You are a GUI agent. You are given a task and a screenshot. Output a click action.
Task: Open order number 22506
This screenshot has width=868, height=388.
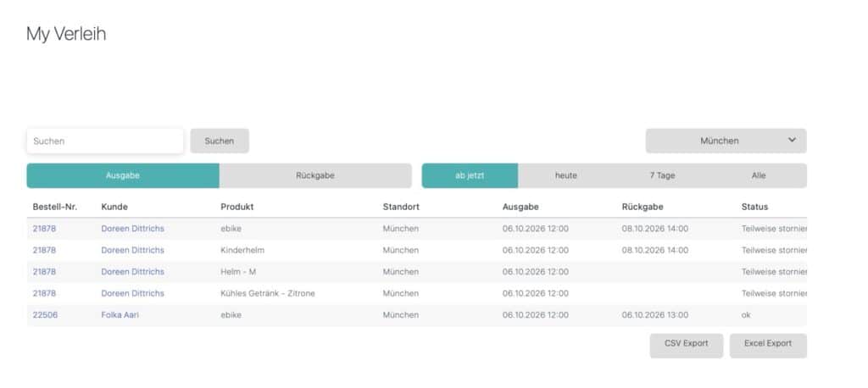pos(45,315)
